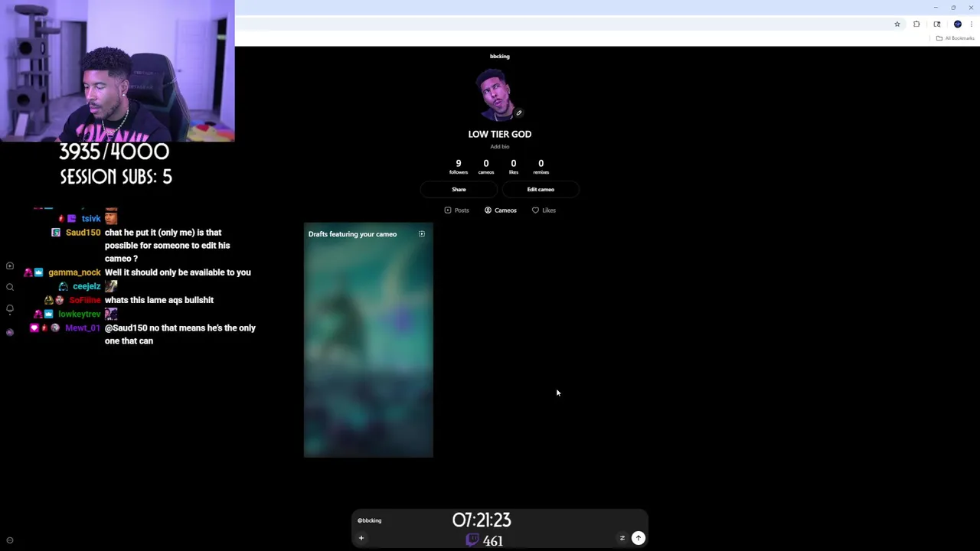Click the 0 likes count
The width and height of the screenshot is (980, 551).
513,166
